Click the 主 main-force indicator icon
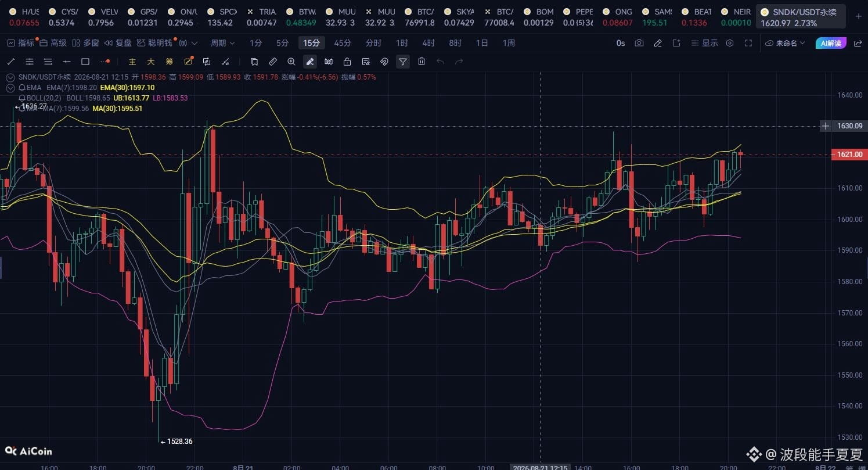Image resolution: width=868 pixels, height=470 pixels. pyautogui.click(x=132, y=62)
